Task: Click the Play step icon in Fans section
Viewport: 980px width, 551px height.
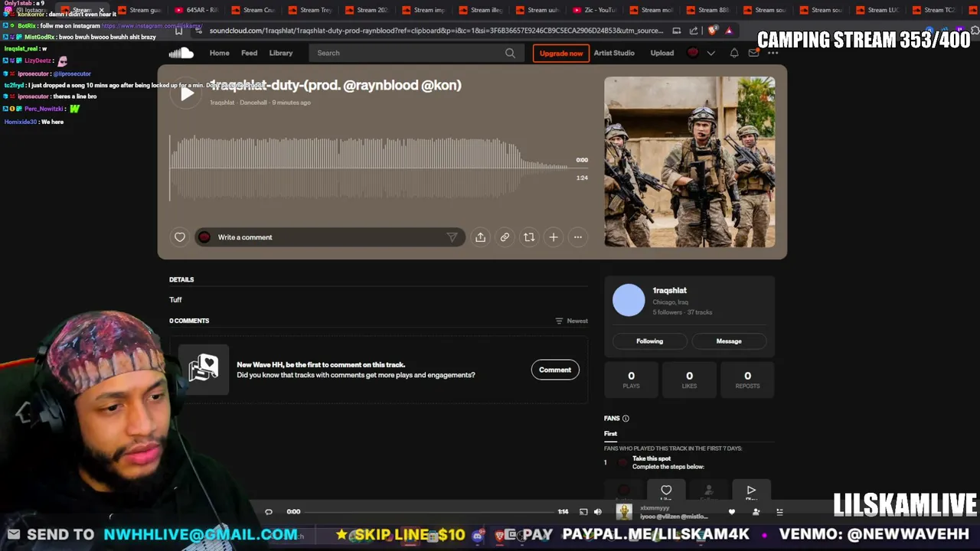Action: click(751, 491)
